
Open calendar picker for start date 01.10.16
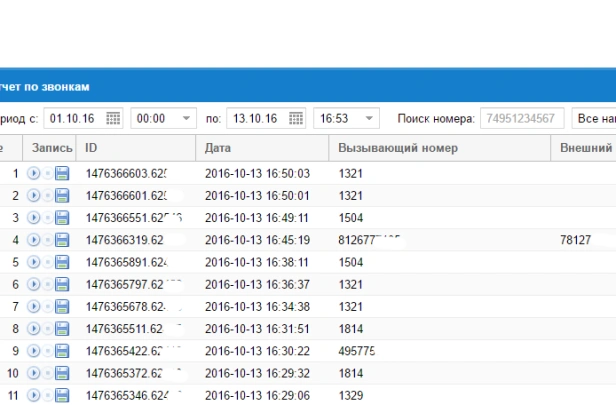click(113, 118)
